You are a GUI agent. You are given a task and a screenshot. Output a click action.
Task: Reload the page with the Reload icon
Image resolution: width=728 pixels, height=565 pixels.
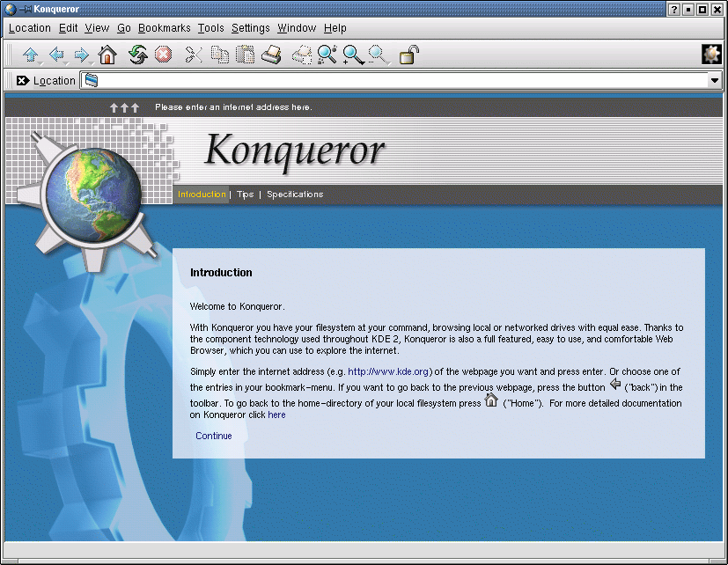pyautogui.click(x=138, y=55)
